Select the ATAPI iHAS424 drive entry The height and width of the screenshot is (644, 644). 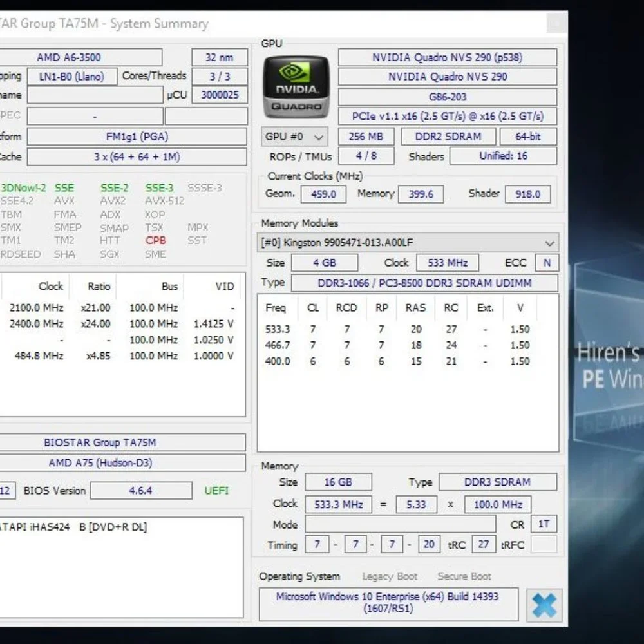pyautogui.click(x=74, y=527)
